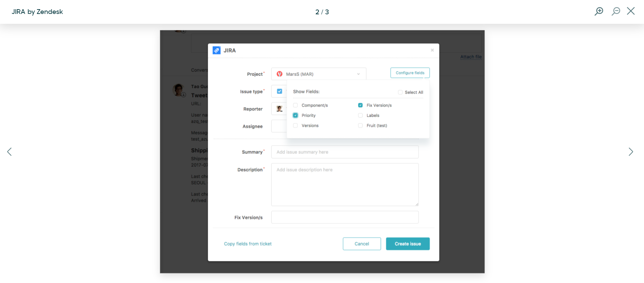Click the Cancel button

[362, 244]
